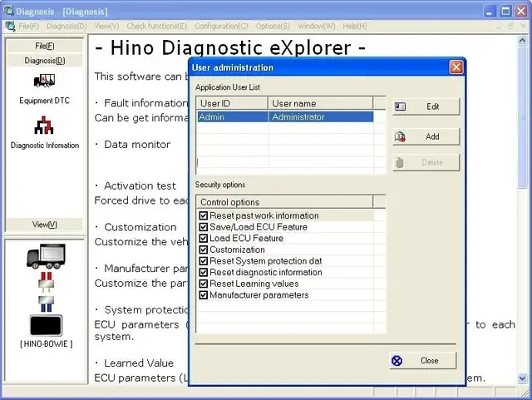Viewport: 532px width, 400px height.
Task: Click the Activation test heading text
Action: (x=140, y=186)
